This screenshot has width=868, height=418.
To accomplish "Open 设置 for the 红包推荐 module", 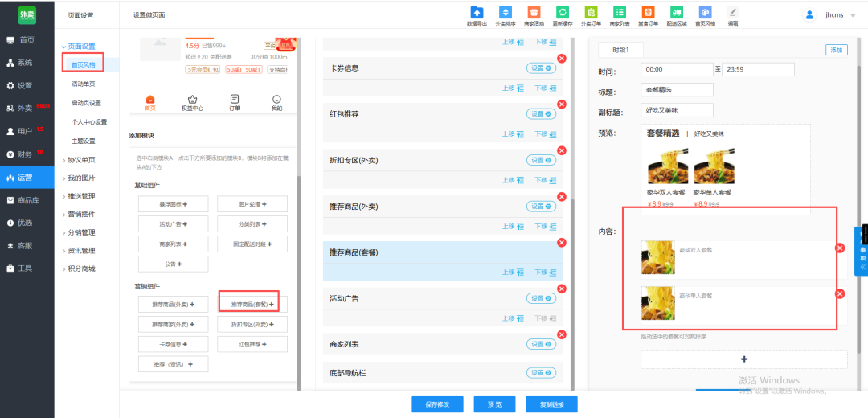I will [541, 114].
